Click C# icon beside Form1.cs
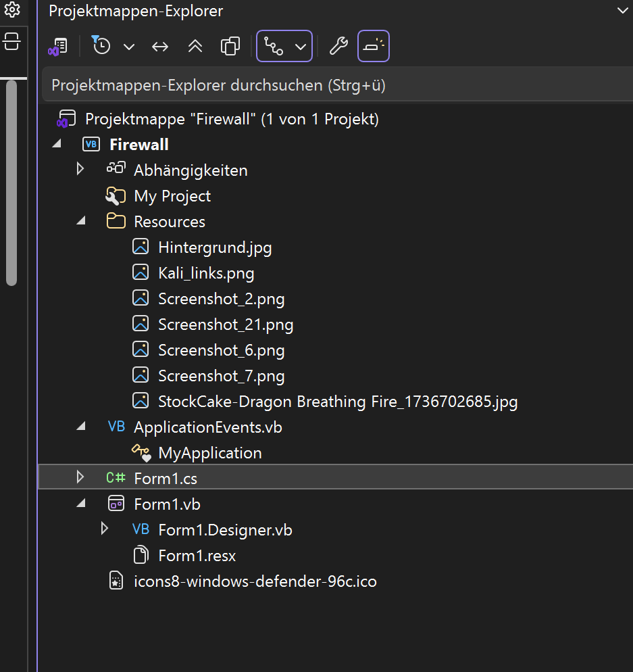This screenshot has height=672, width=633. pyautogui.click(x=116, y=478)
